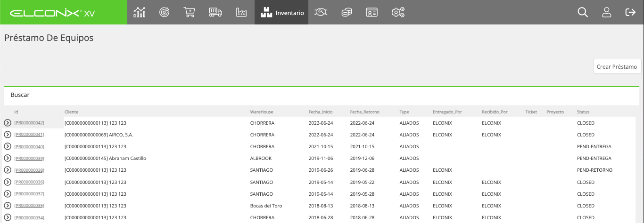Click the Fecha_Inicio column header
The image size is (644, 223).
321,112
